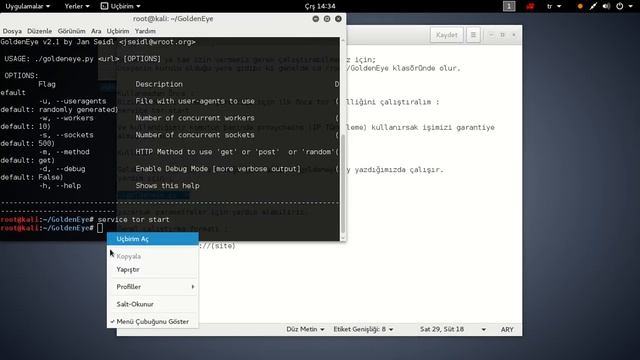
Task: Click 'GoldenEye v2.1 by Jan Seidl' line
Action: pos(98,42)
